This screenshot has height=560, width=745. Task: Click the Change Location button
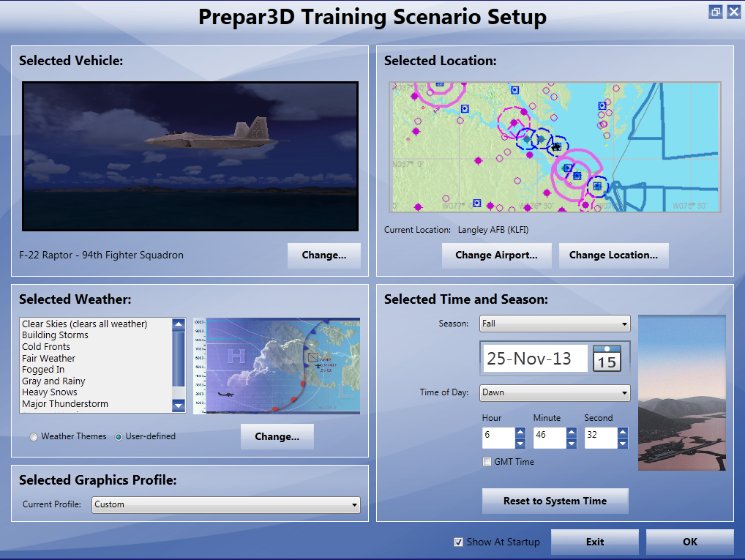click(x=613, y=255)
